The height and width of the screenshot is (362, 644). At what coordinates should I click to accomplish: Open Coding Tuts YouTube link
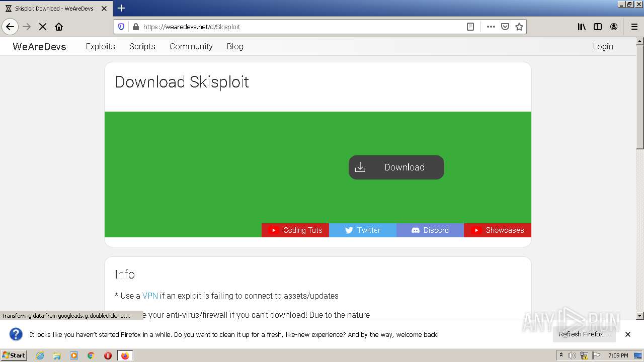[295, 230]
